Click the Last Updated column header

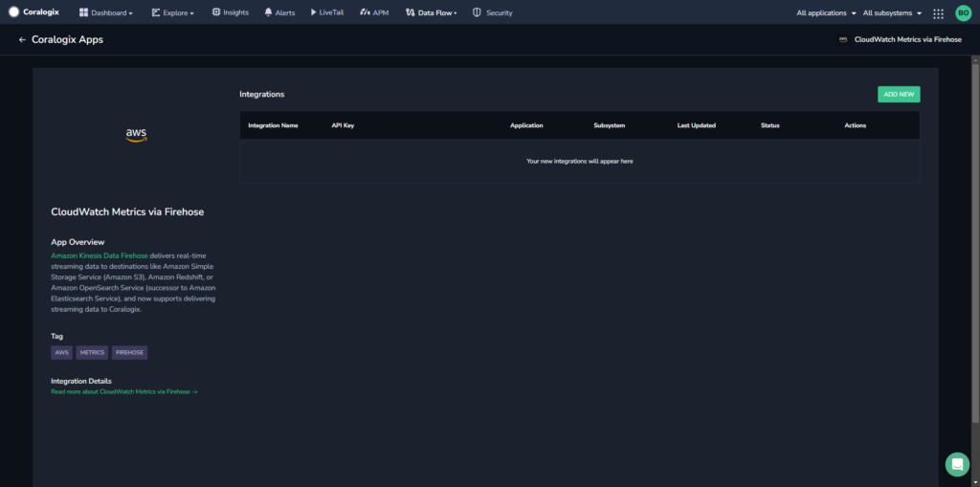(x=697, y=125)
